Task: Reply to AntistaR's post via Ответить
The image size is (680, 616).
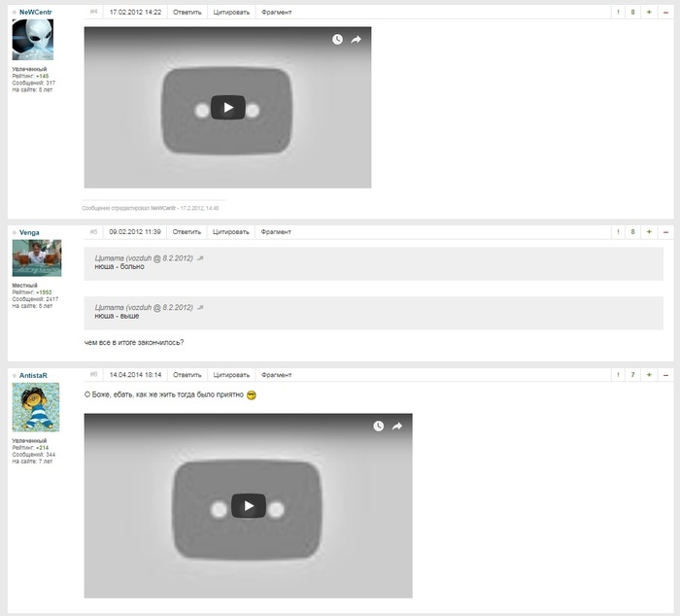Action: (x=187, y=375)
